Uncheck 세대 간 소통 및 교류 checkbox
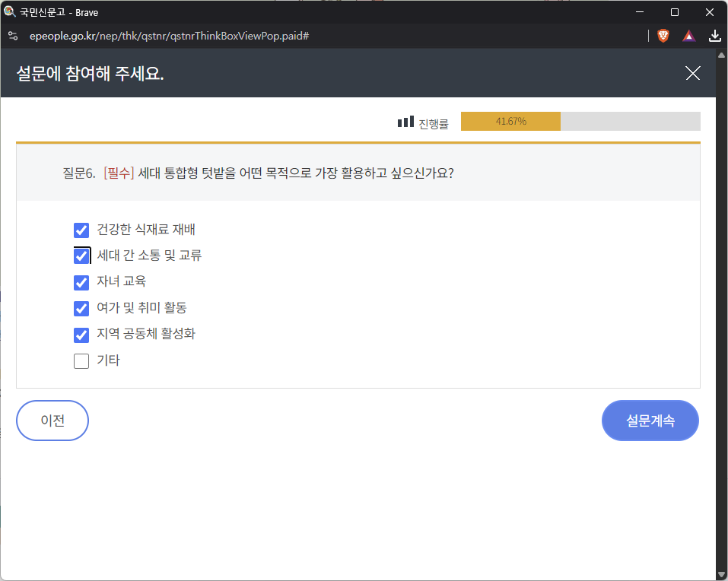 pyautogui.click(x=81, y=256)
